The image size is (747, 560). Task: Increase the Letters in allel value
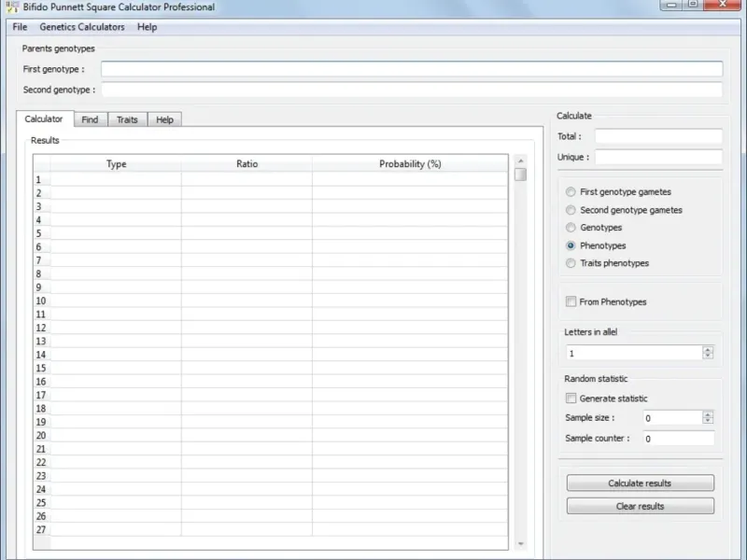click(708, 349)
